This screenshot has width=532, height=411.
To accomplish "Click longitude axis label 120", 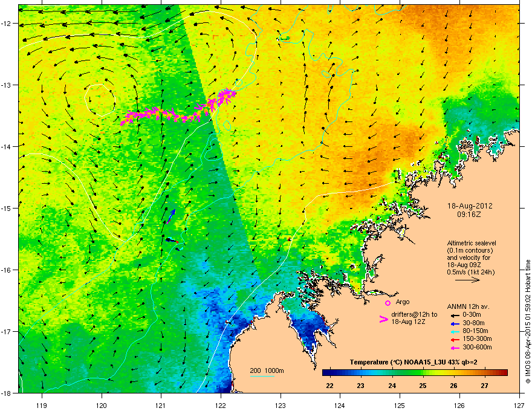I will click(x=102, y=405).
